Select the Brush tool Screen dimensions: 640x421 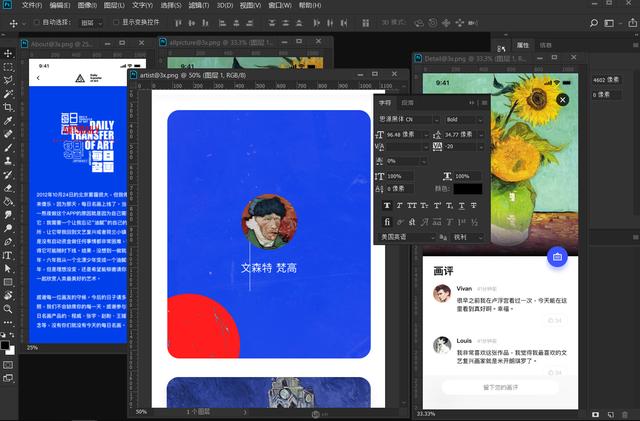coord(8,148)
